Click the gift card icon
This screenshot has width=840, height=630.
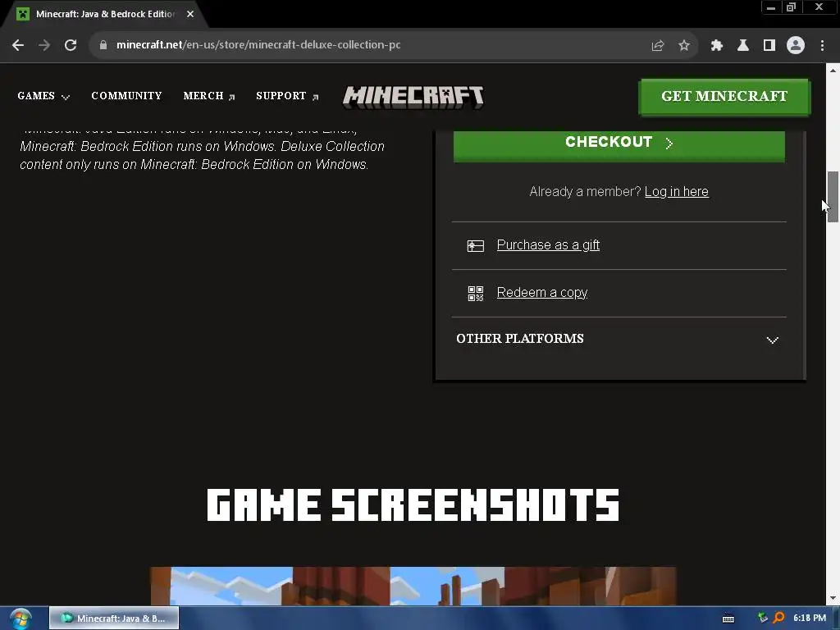(475, 246)
